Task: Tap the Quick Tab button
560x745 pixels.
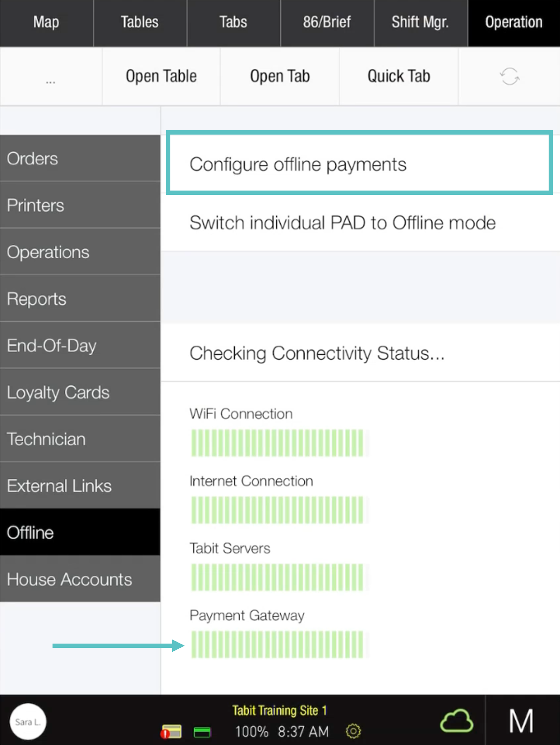Action: [x=399, y=76]
